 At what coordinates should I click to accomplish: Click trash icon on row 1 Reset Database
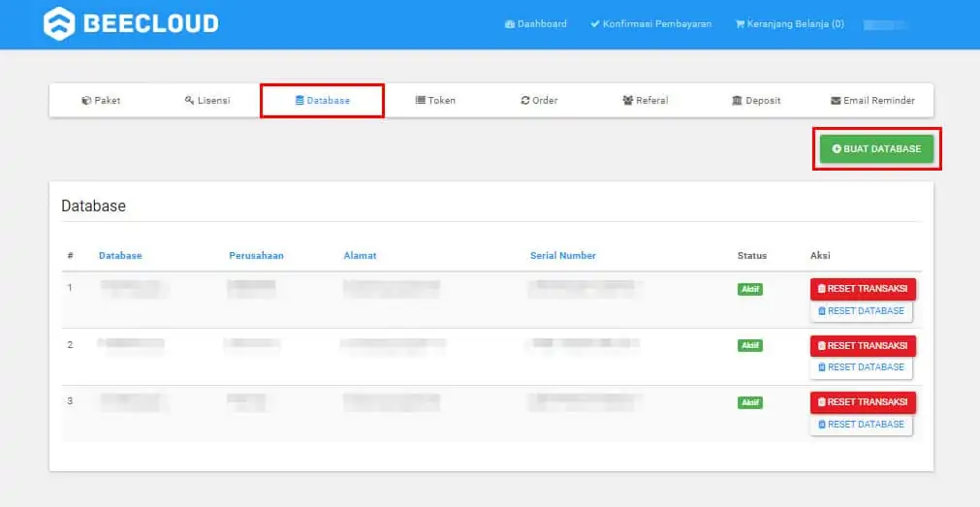(822, 311)
